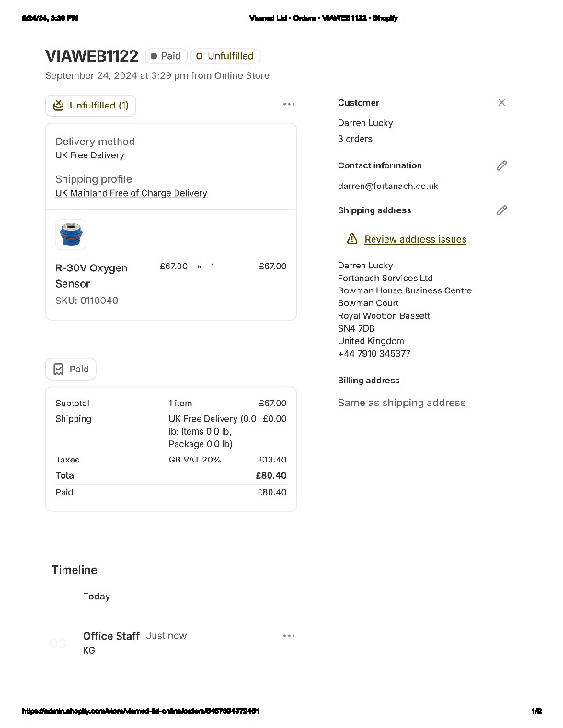563x728 pixels.
Task: Click the pencil icon beside Shipping address
Action: (501, 210)
